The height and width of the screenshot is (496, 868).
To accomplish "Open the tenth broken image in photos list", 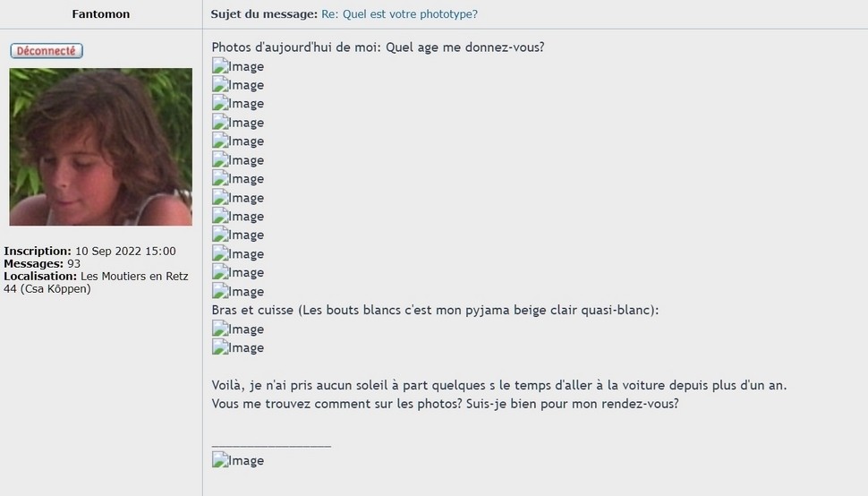I will tap(238, 235).
